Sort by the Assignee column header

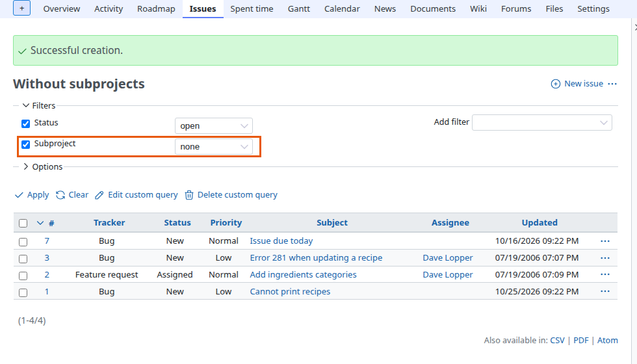pos(450,222)
